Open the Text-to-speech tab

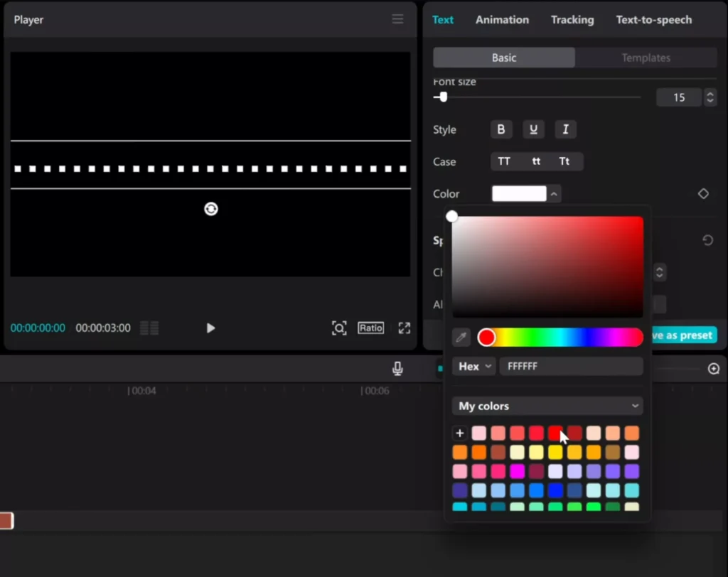coord(654,19)
